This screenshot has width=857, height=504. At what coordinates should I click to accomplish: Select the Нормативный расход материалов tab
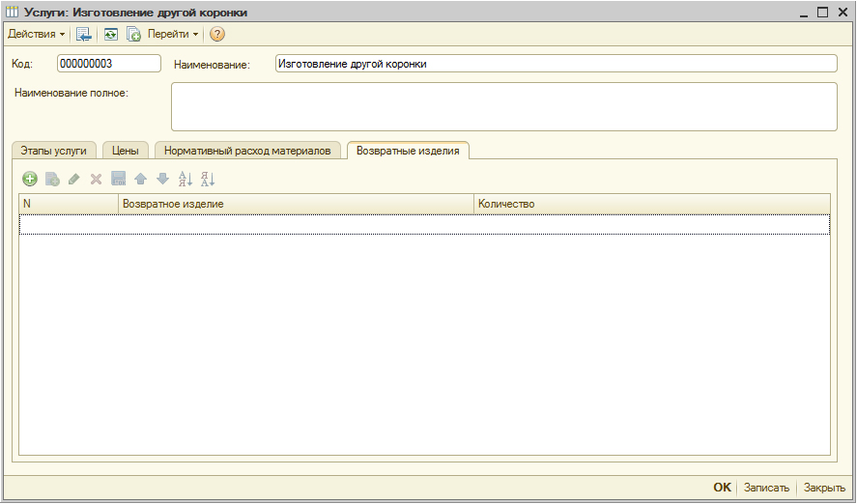coord(248,151)
